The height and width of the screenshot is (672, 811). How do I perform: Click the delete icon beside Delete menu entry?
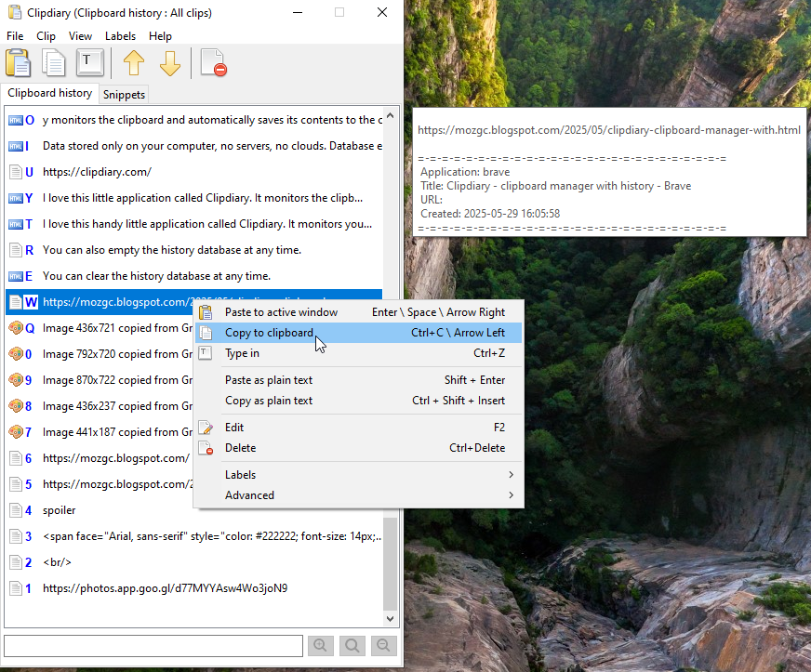point(206,448)
